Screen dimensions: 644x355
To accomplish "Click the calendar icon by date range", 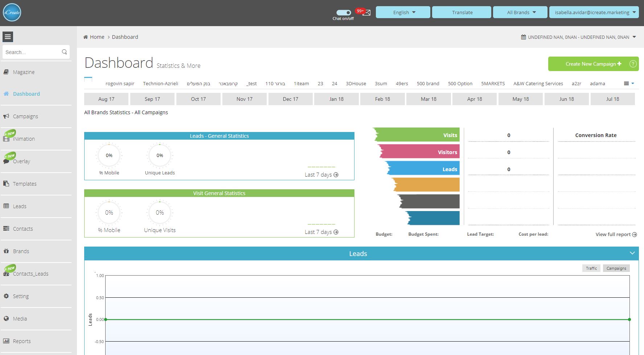I will pos(524,37).
